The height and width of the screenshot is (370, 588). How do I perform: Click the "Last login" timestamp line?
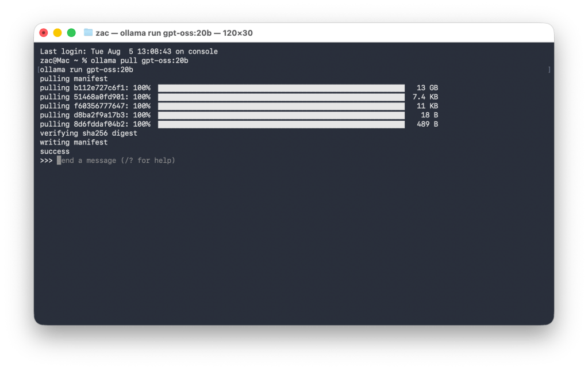click(x=129, y=52)
